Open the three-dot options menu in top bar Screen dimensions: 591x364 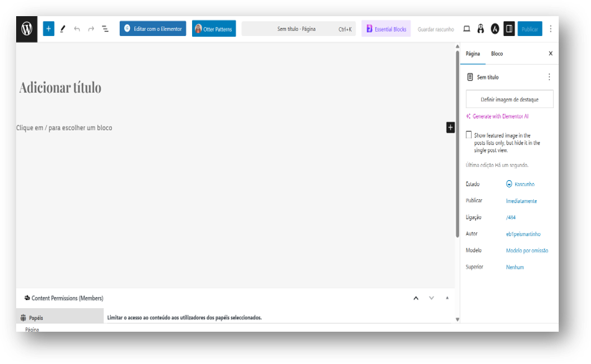coord(551,29)
